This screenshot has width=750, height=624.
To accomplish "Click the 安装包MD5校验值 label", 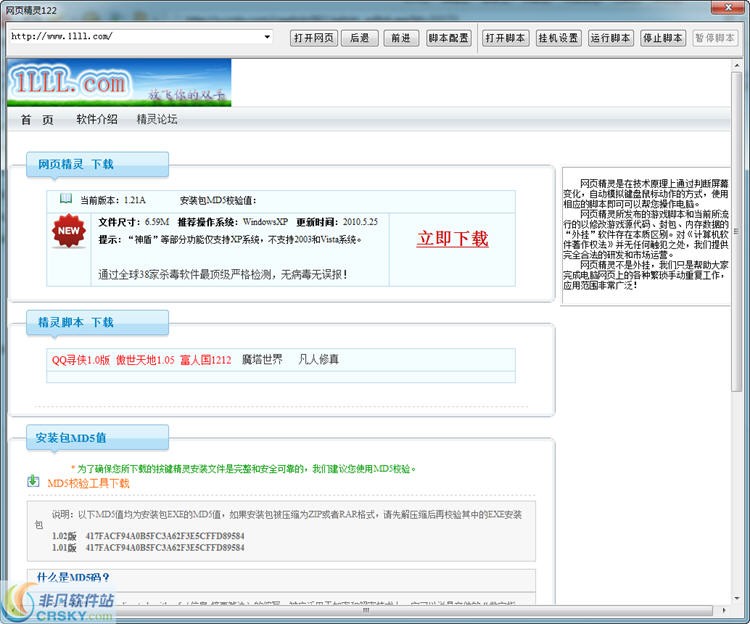I will coord(218,200).
